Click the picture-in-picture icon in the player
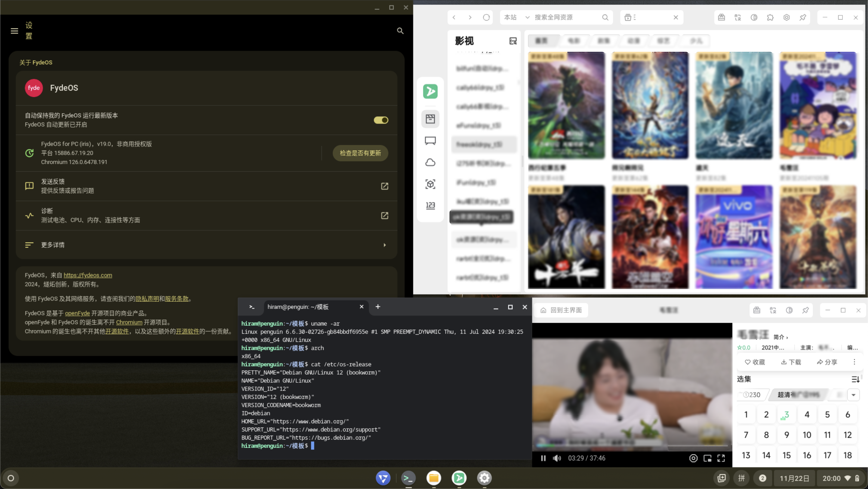Image resolution: width=868 pixels, height=489 pixels. point(707,458)
